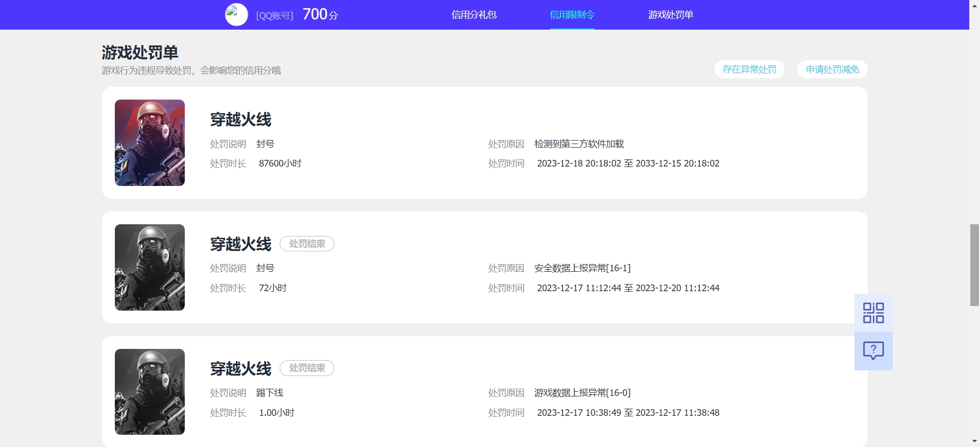This screenshot has width=980, height=447.
Task: Click the reason 游戏数据上报异常[16-0]
Action: coord(582,393)
